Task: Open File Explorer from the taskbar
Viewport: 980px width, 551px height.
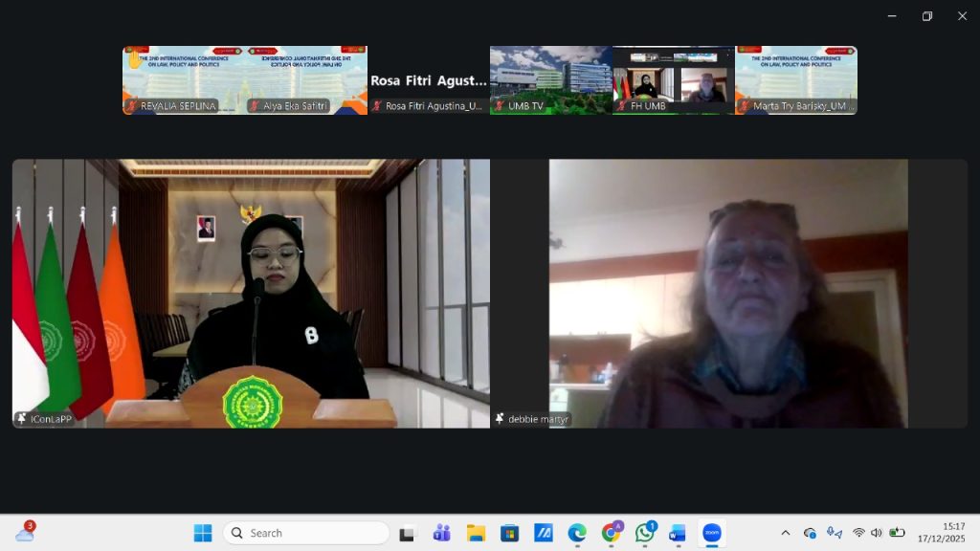Action: coord(476,533)
